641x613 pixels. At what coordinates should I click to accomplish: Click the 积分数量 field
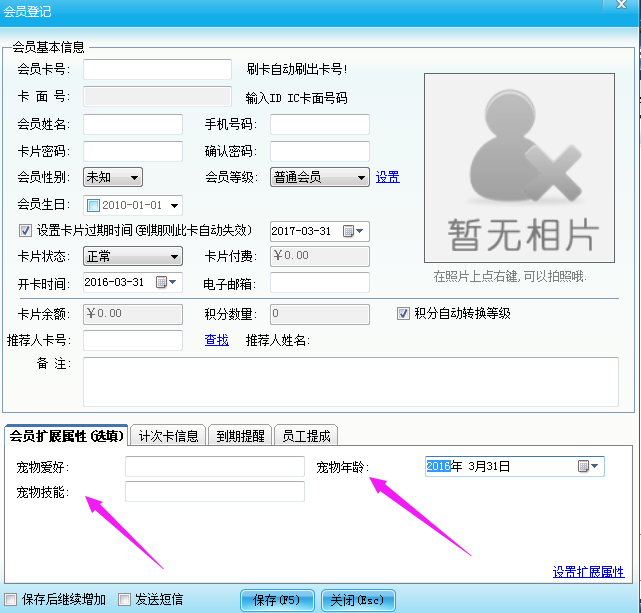click(x=320, y=314)
